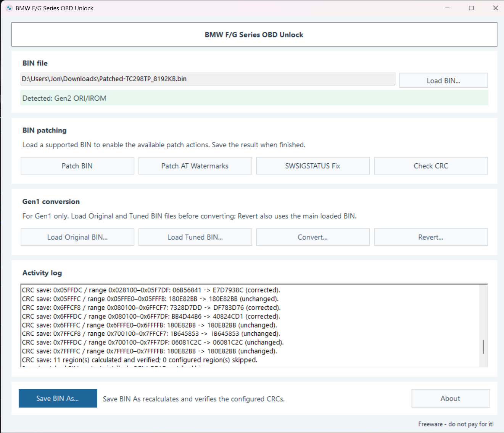Click inside the Activity log text area
The width and height of the screenshot is (504, 433).
pyautogui.click(x=250, y=325)
